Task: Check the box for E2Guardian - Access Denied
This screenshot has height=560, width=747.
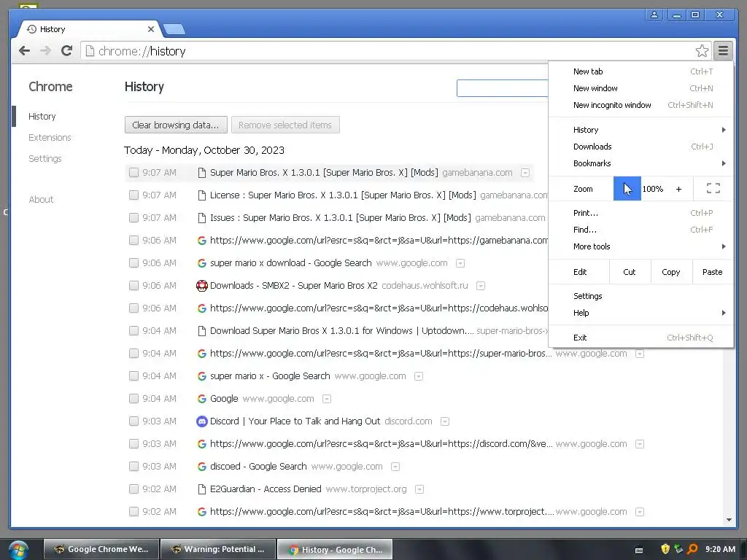Action: (x=134, y=489)
